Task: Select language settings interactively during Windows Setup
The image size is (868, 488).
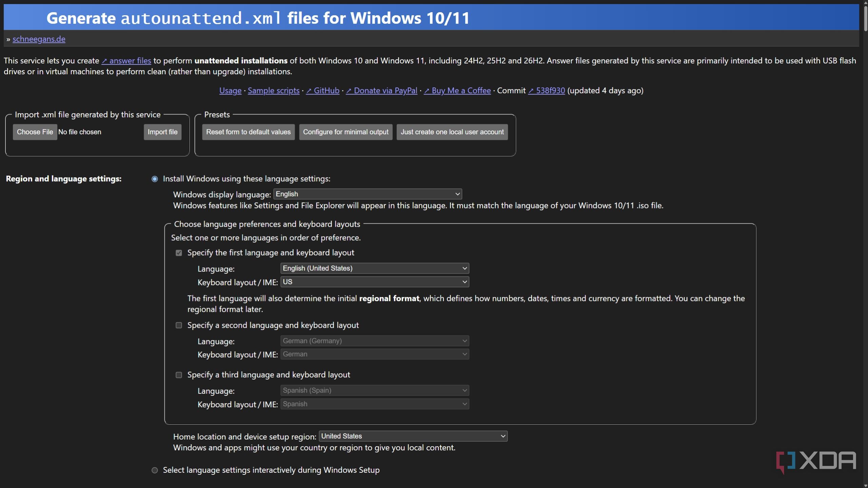Action: 155,470
